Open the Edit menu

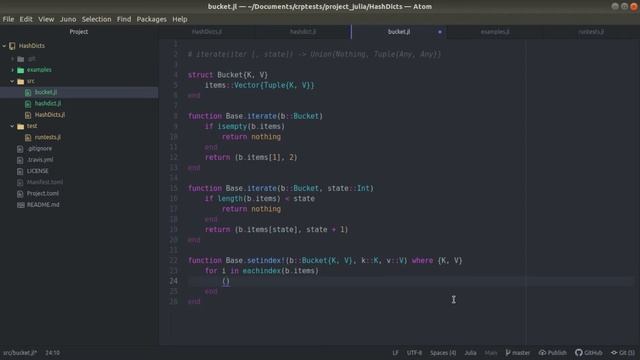(x=26, y=19)
